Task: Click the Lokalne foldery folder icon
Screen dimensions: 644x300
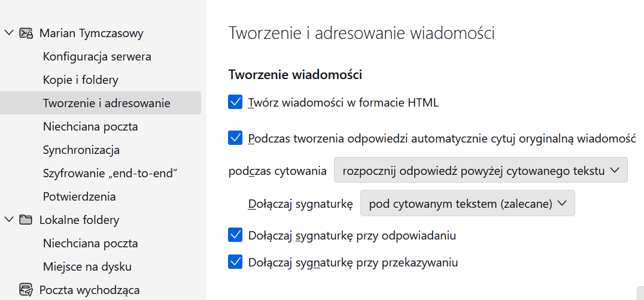Action: tap(26, 220)
